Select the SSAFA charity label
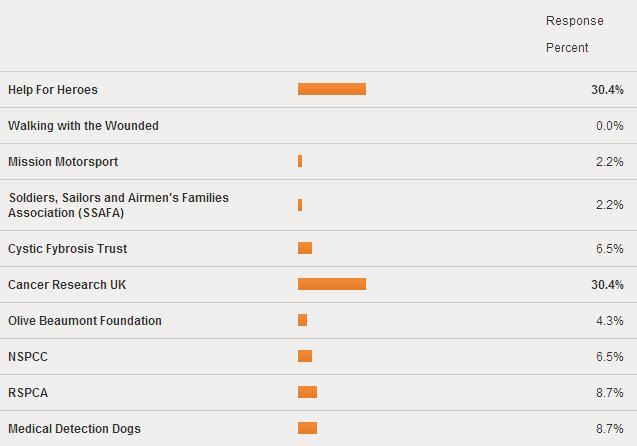 point(118,205)
